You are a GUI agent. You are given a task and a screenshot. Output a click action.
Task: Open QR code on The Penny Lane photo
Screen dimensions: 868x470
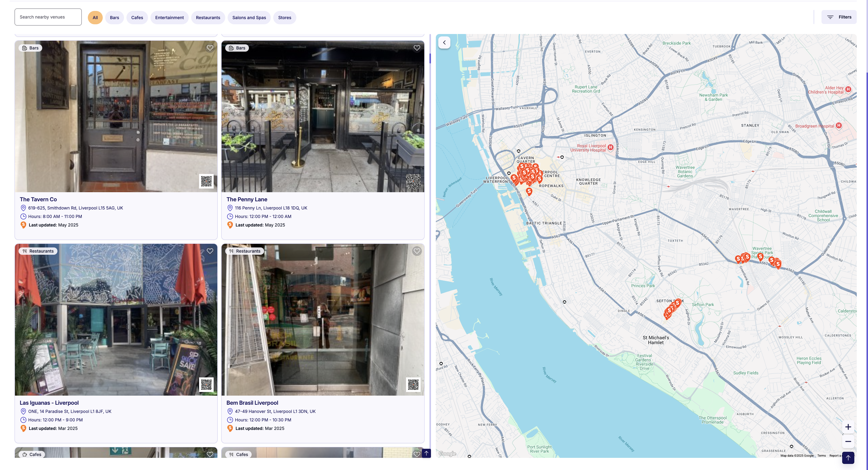(x=413, y=181)
